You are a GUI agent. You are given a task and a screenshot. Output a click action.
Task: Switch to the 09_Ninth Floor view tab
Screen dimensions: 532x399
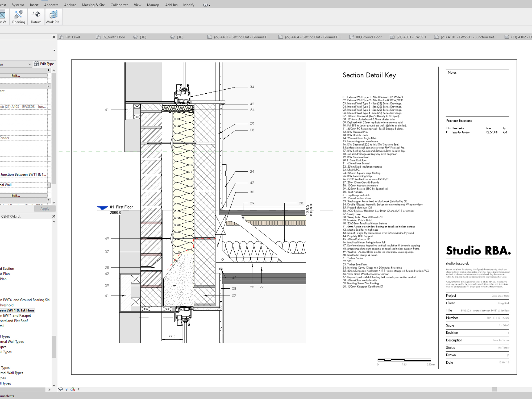pyautogui.click(x=113, y=37)
